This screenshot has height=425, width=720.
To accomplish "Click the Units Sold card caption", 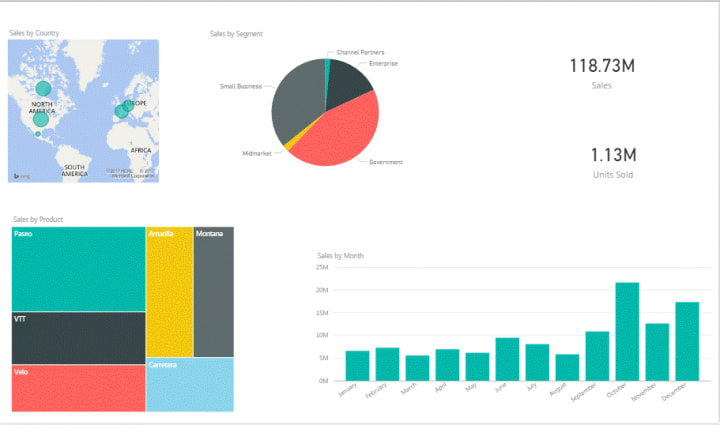I will click(x=613, y=175).
